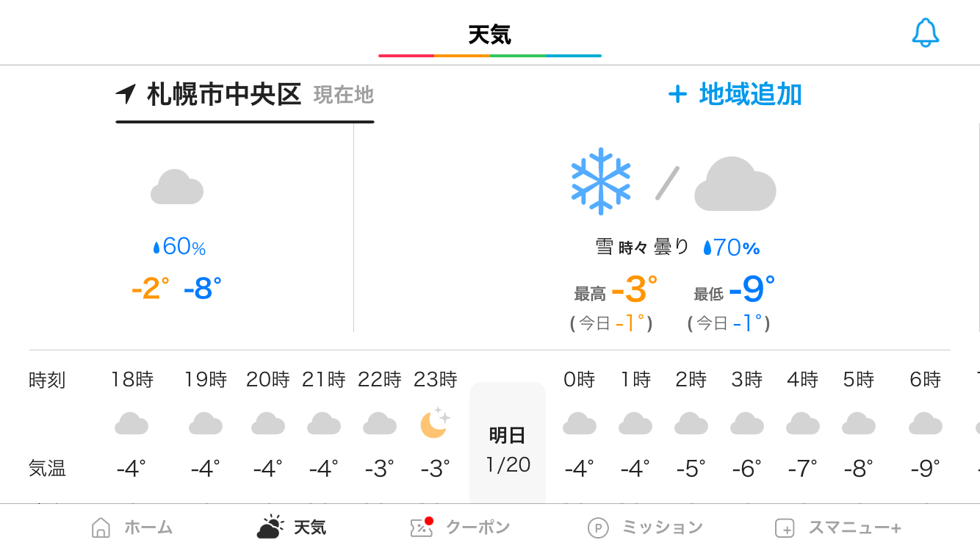Tap the blue snowflake weather icon
The image size is (980, 551).
600,181
